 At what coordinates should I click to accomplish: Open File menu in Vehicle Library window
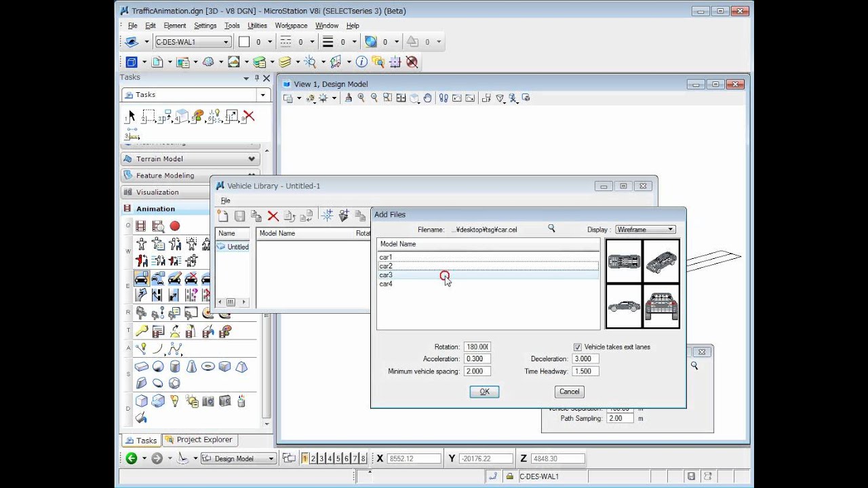click(x=225, y=201)
